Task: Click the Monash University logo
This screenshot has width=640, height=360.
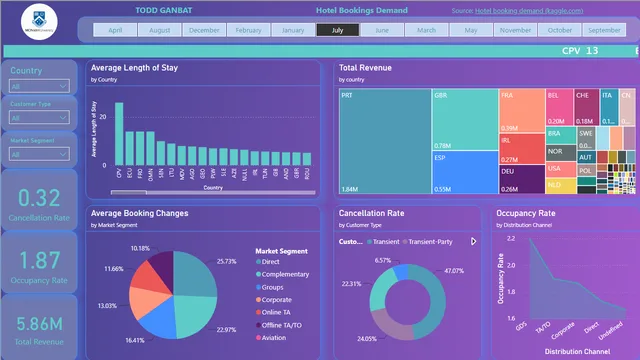Action: (39, 22)
